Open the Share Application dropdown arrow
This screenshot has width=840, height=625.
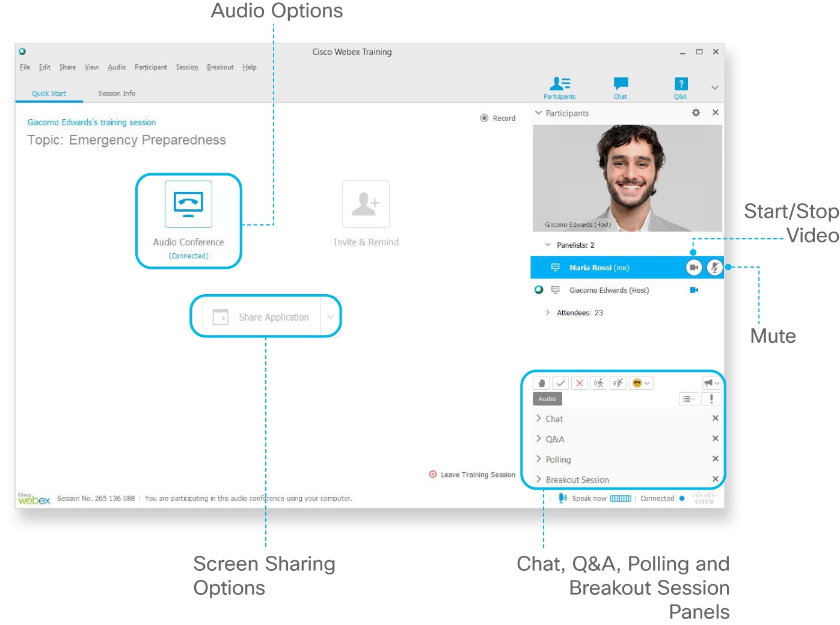tap(330, 317)
